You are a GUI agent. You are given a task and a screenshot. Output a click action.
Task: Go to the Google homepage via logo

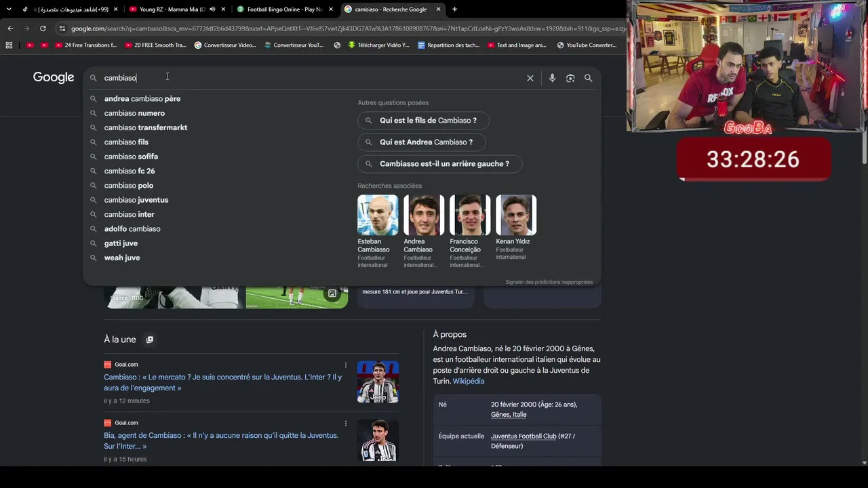(54, 77)
